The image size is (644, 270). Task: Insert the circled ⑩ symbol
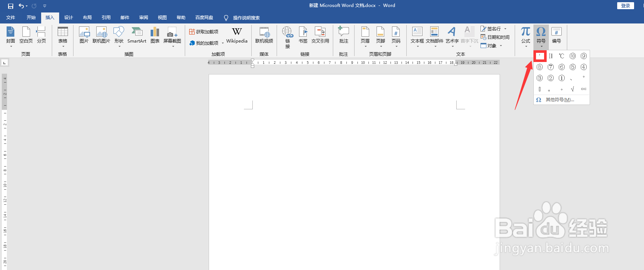(572, 56)
